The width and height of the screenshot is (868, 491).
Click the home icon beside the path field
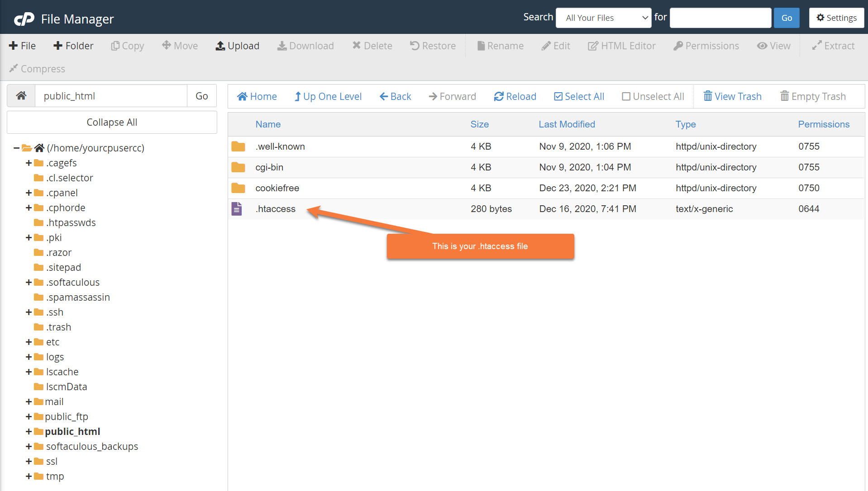[21, 96]
